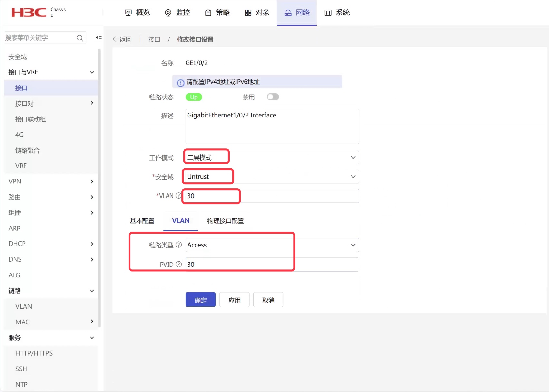The height and width of the screenshot is (392, 549).
Task: Open the 系统 top menu
Action: [x=337, y=13]
